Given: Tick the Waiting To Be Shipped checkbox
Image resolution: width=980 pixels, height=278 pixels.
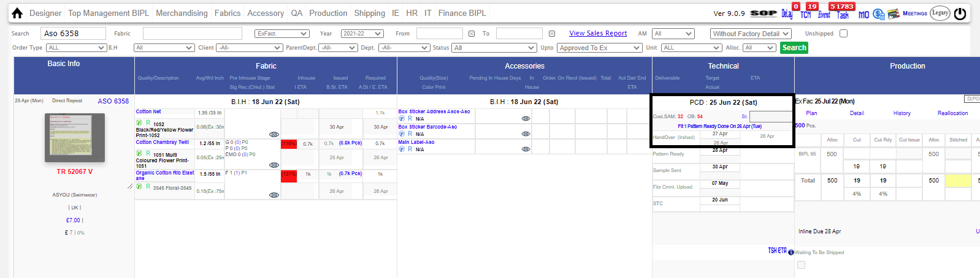Looking at the screenshot, I should pyautogui.click(x=801, y=265).
